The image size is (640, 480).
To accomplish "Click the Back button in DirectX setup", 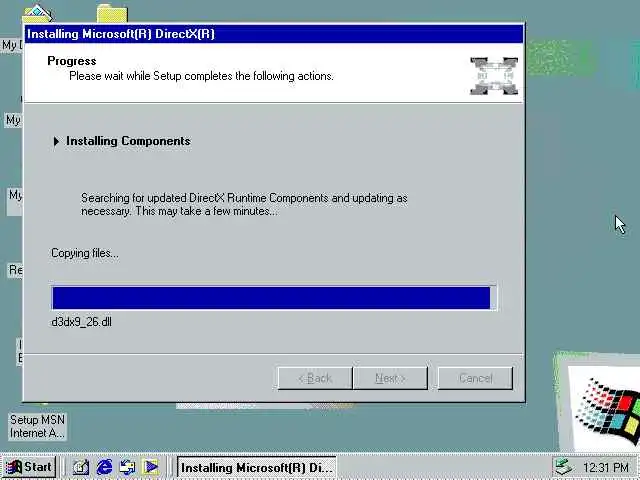I will point(315,378).
